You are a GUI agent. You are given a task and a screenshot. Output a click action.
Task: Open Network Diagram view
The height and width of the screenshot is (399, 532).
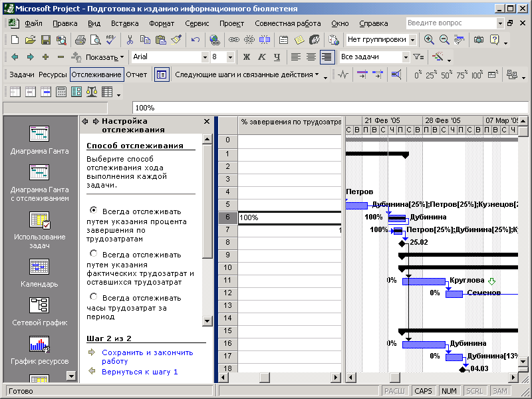(39, 312)
